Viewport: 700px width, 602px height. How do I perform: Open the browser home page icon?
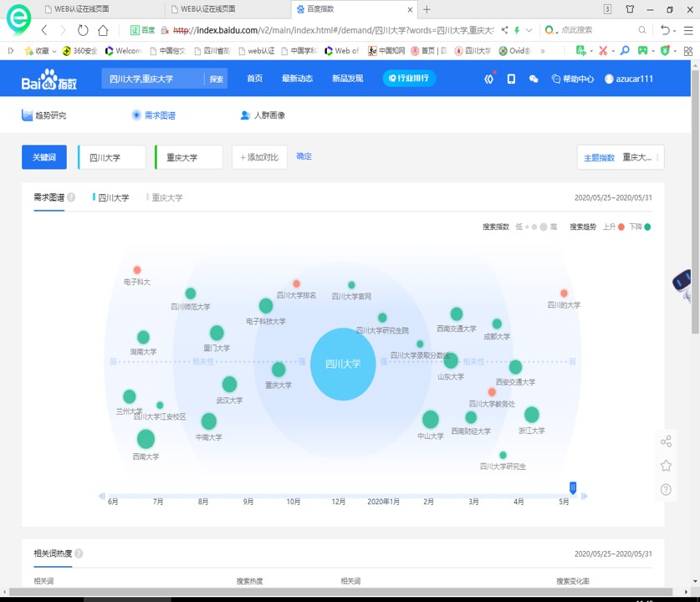(103, 30)
